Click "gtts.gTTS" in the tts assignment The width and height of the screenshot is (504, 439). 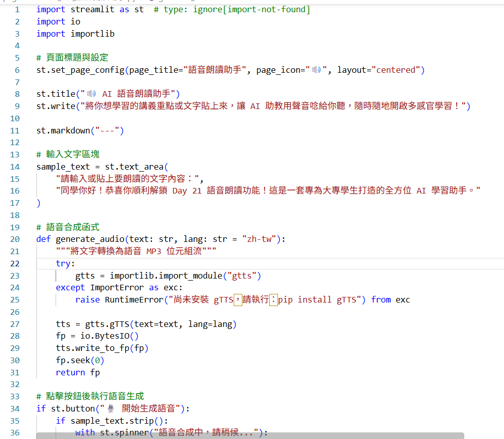coord(107,324)
